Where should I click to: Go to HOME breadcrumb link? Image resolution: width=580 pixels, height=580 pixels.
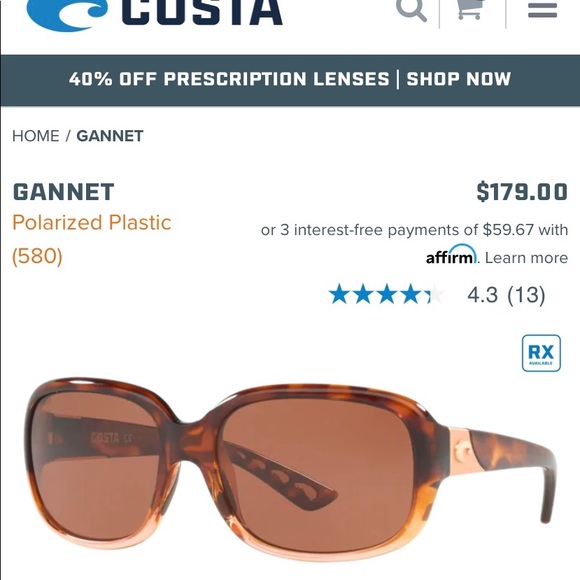[x=36, y=136]
